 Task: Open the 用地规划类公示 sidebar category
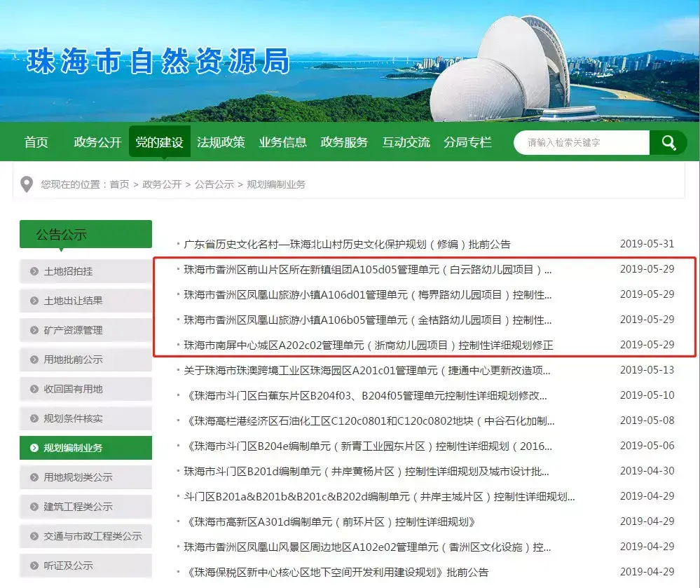(85, 477)
